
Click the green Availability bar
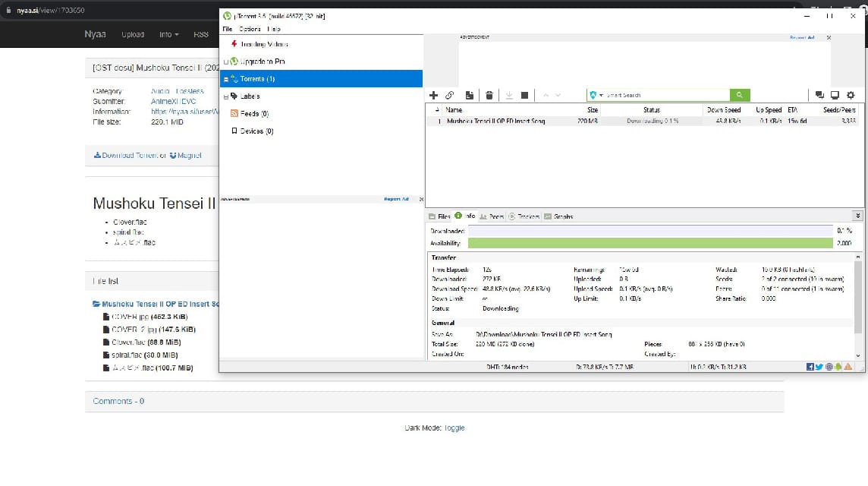click(x=650, y=243)
